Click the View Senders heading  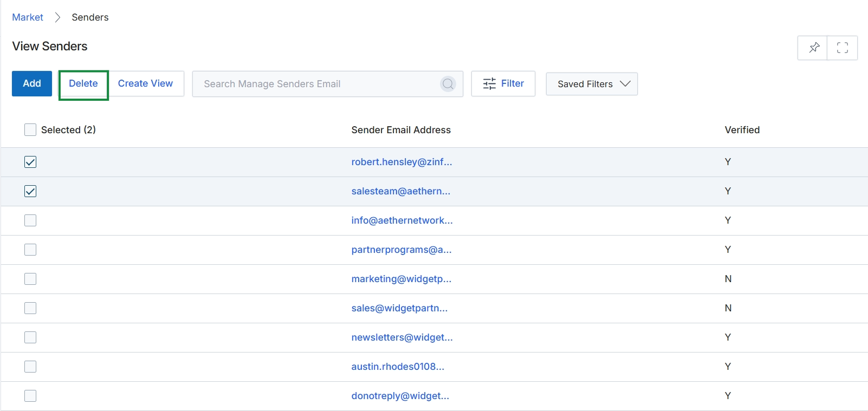[x=50, y=46]
